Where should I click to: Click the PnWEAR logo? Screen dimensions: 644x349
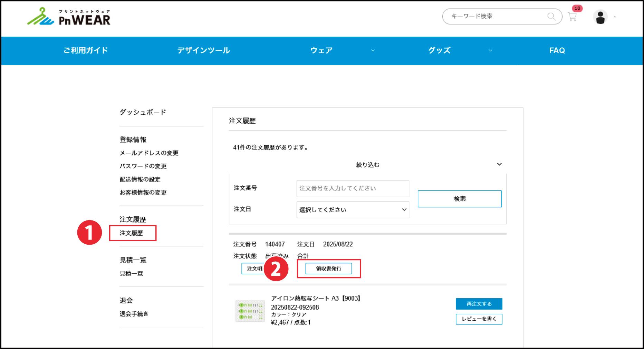(x=69, y=17)
